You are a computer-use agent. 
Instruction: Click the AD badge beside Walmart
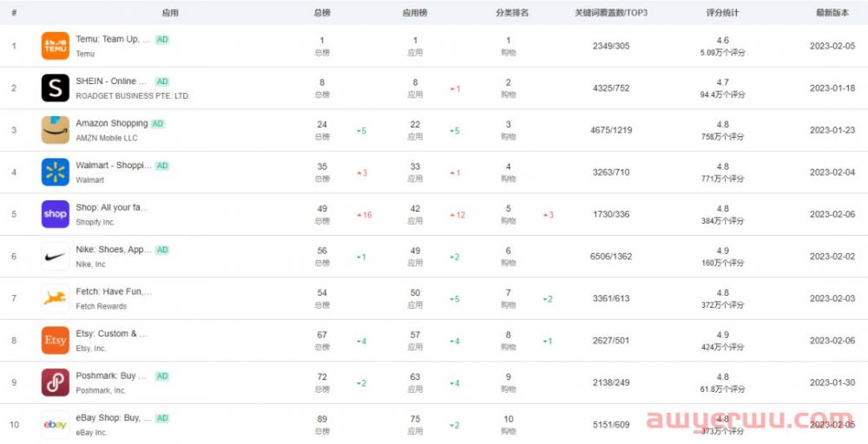pyautogui.click(x=161, y=166)
